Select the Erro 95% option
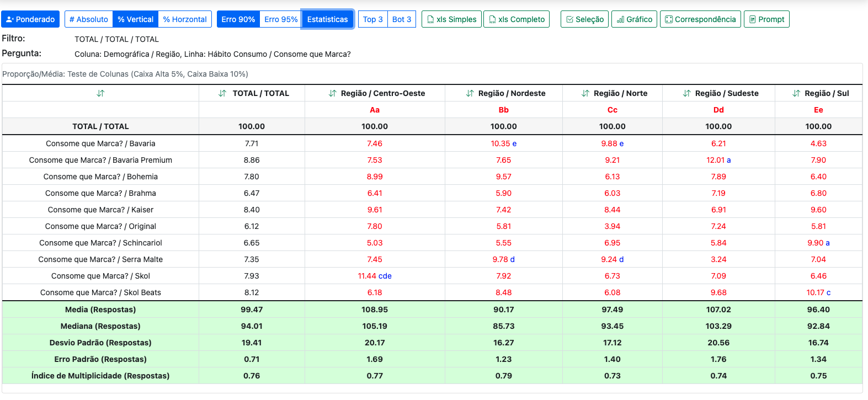The image size is (868, 400). tap(281, 19)
